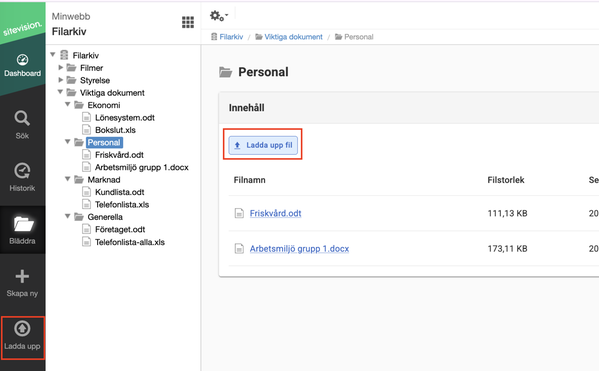Open the Friskvård.odt file link
This screenshot has width=599, height=371.
tap(275, 213)
